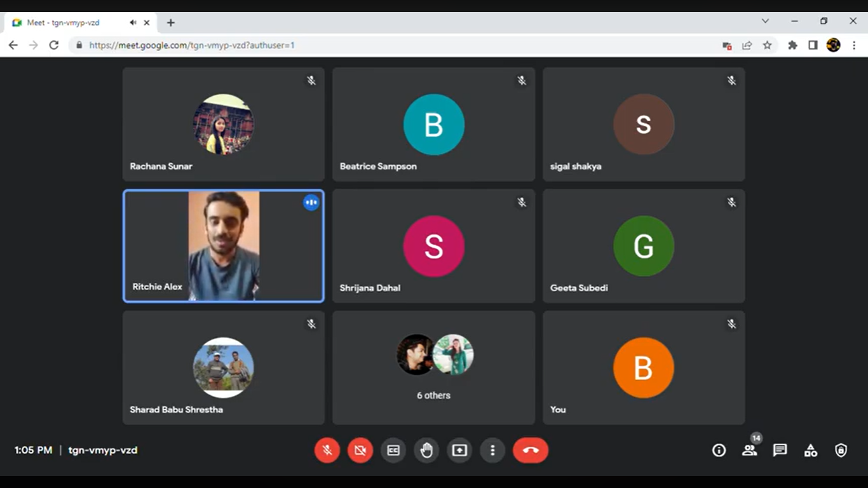Click the Present now screen share icon
This screenshot has width=868, height=488.
pyautogui.click(x=459, y=451)
